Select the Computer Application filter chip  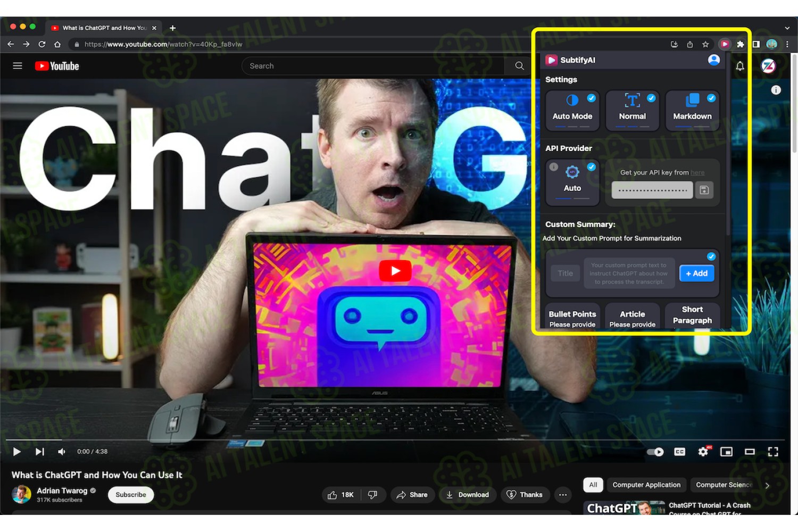[x=646, y=485]
